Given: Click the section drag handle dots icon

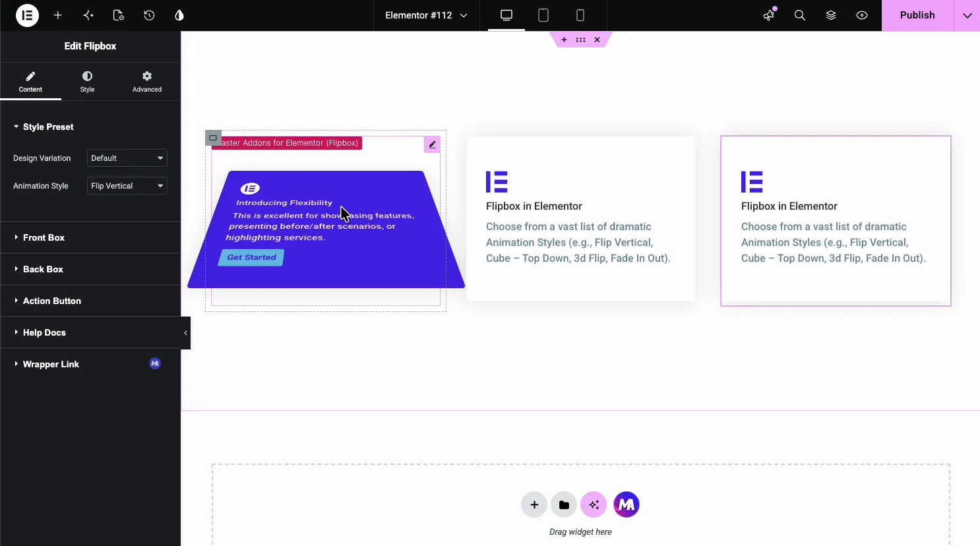Looking at the screenshot, I should [580, 40].
